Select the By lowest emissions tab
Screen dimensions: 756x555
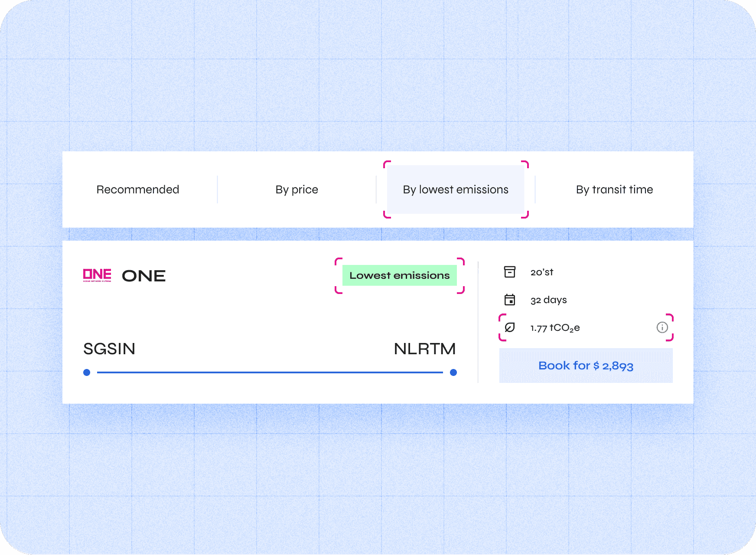coord(455,189)
